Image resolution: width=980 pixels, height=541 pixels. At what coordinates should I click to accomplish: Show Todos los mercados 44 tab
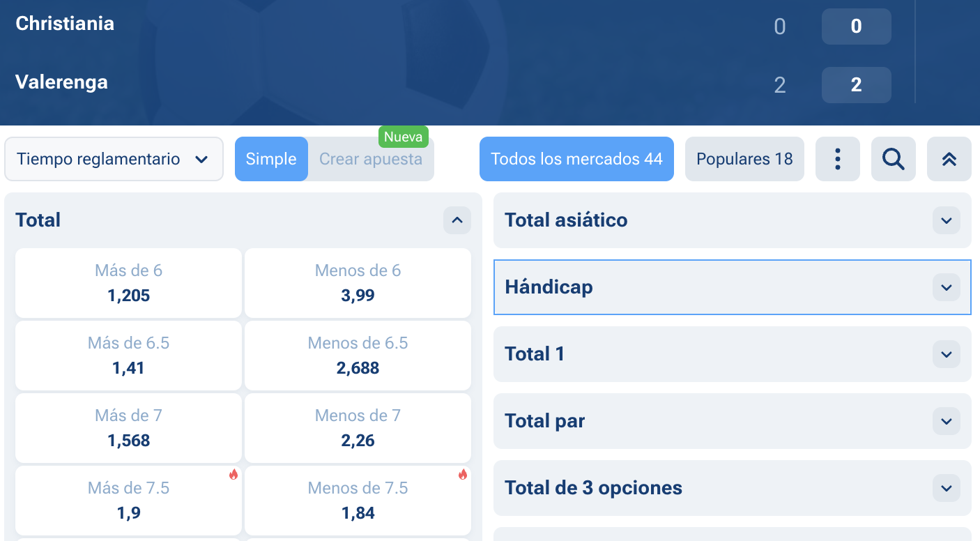click(576, 159)
